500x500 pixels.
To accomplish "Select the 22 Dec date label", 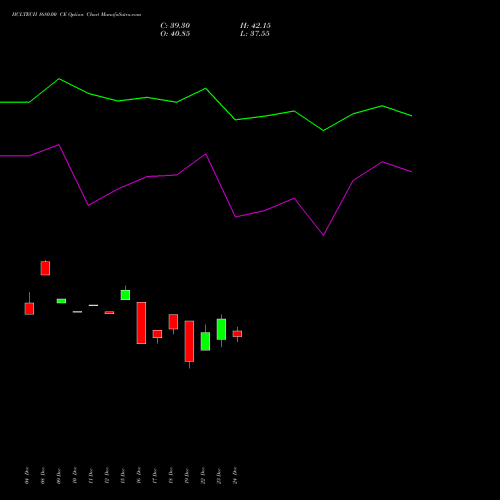I will (203, 475).
